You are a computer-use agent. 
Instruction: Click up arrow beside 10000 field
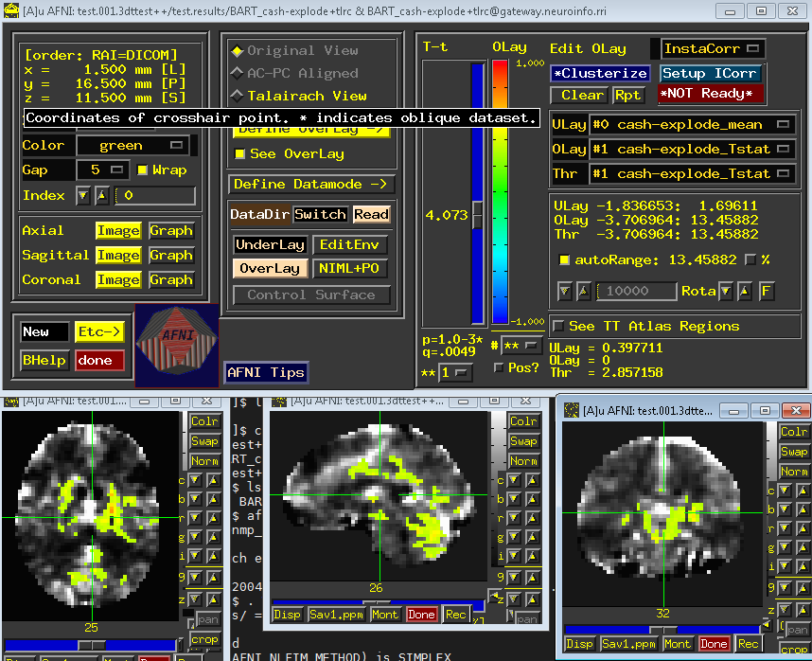583,291
